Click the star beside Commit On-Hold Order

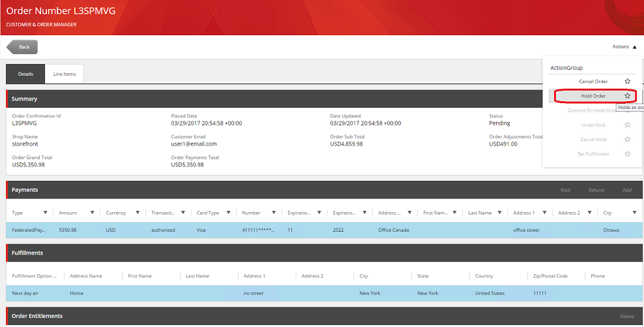pyautogui.click(x=627, y=110)
